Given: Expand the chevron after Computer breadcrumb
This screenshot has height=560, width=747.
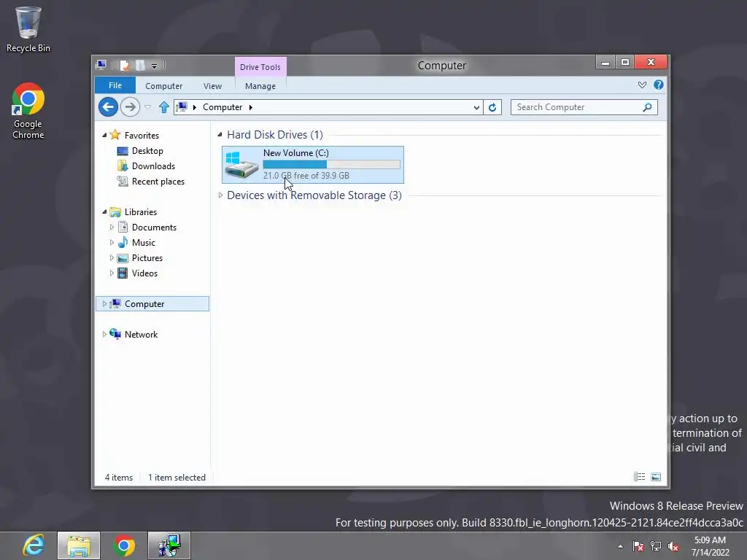Looking at the screenshot, I should point(251,107).
